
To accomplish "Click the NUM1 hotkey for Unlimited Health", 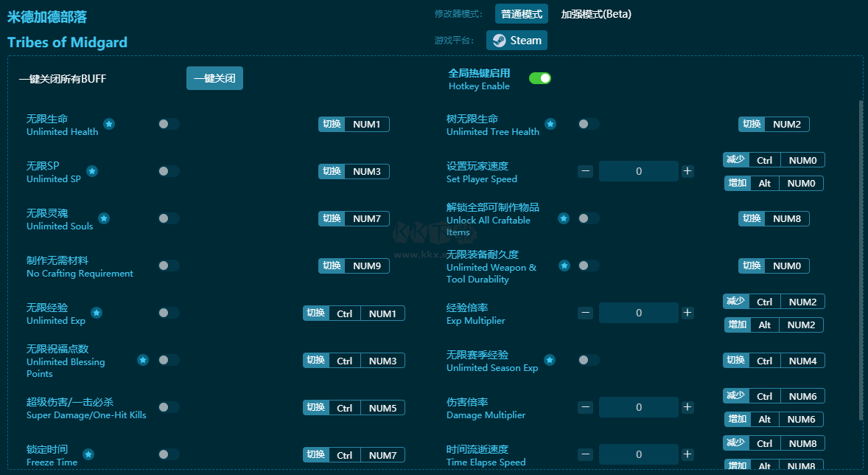I will click(x=354, y=124).
